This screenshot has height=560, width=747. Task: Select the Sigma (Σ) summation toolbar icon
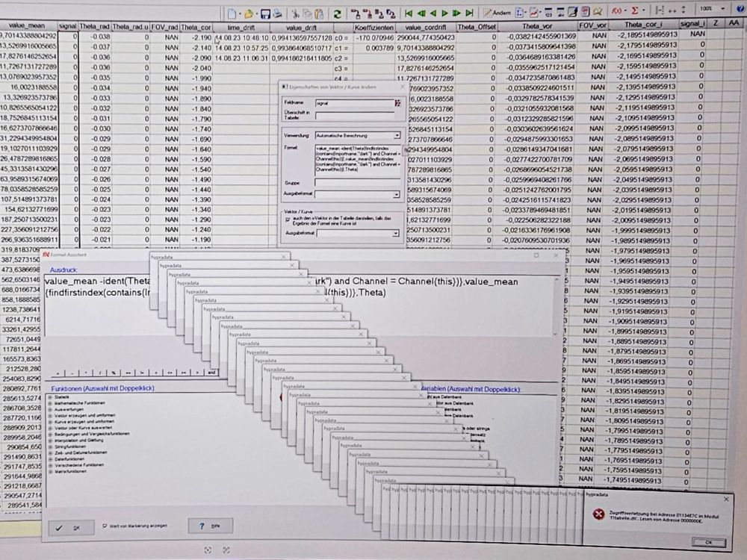[635, 10]
